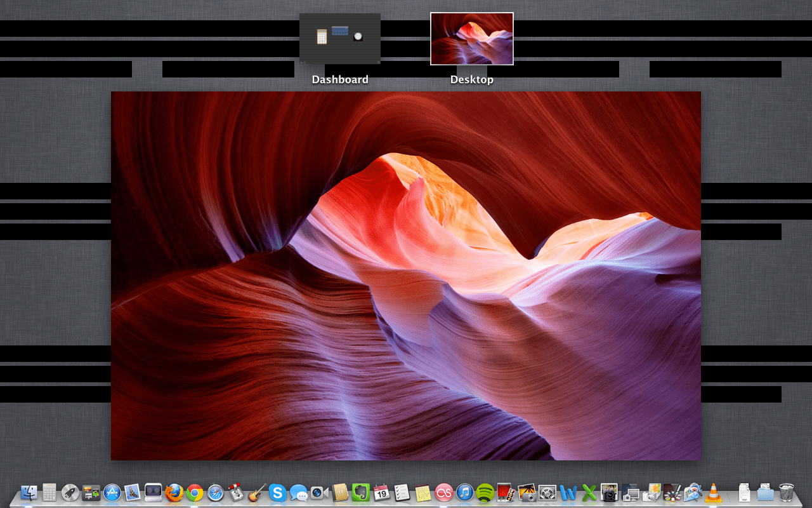The height and width of the screenshot is (508, 812).
Task: Launch the Calculator app in the Dock
Action: coord(49,492)
